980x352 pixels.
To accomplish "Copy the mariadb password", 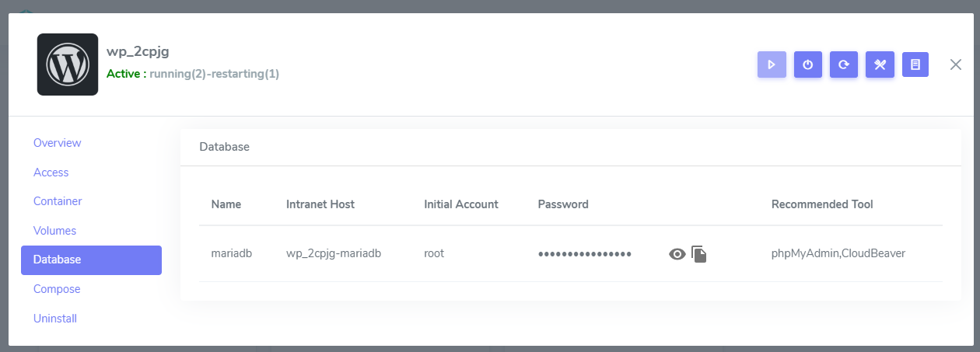I will pyautogui.click(x=699, y=254).
